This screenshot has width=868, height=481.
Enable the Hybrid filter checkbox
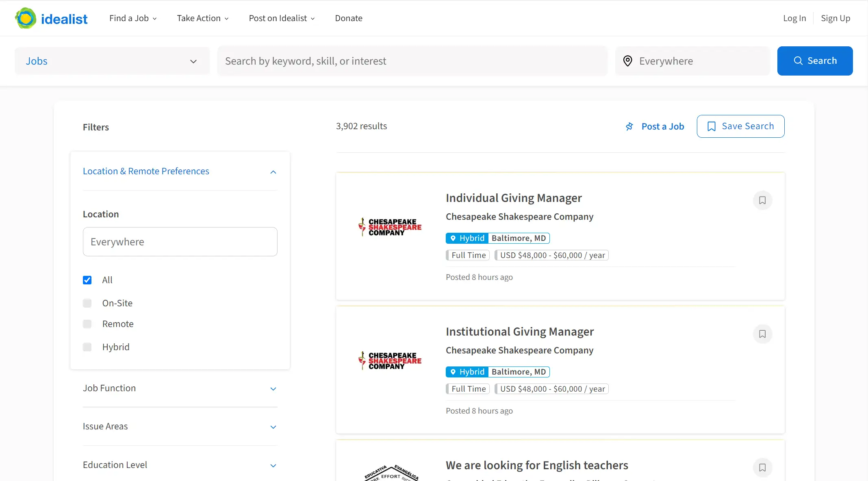pos(87,347)
